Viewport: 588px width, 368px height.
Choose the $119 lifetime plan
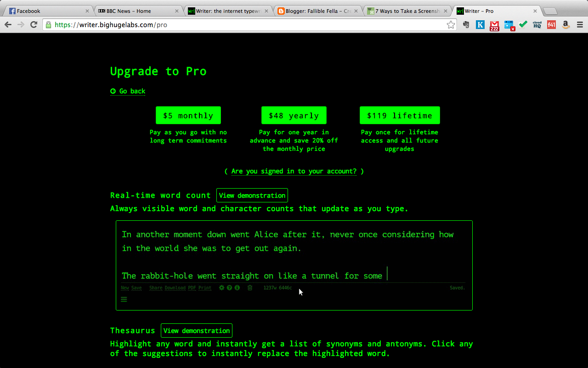tap(400, 115)
